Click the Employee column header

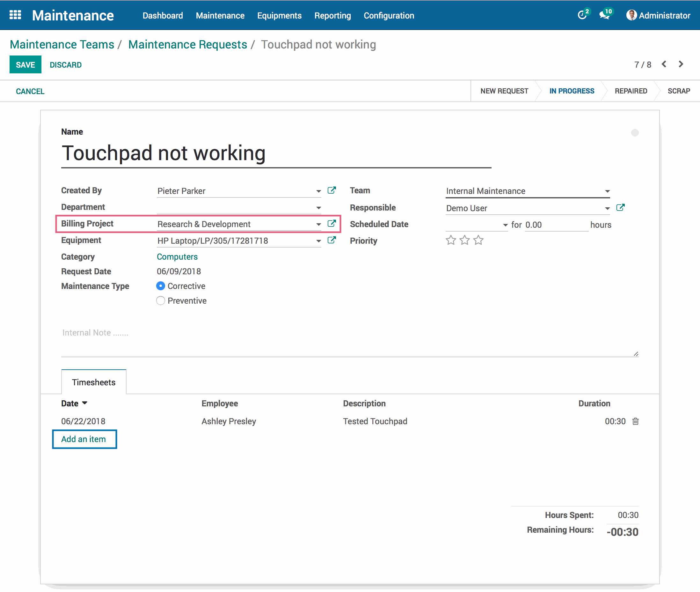(x=220, y=403)
